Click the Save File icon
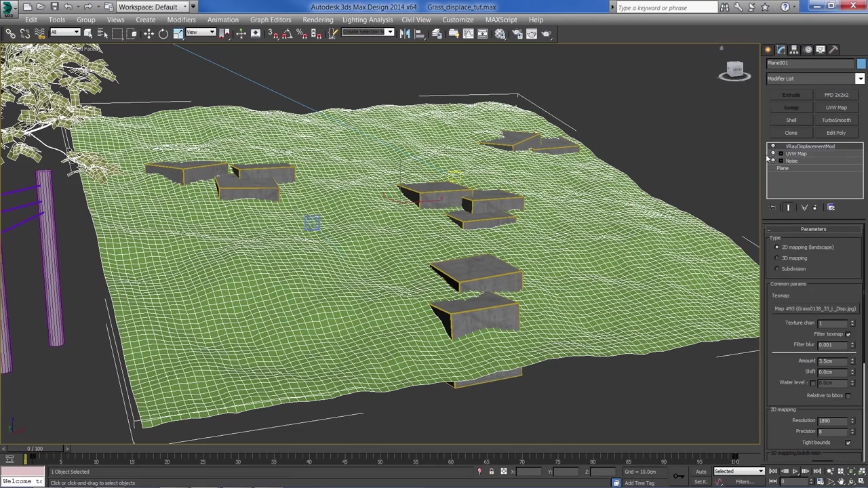 coord(54,7)
